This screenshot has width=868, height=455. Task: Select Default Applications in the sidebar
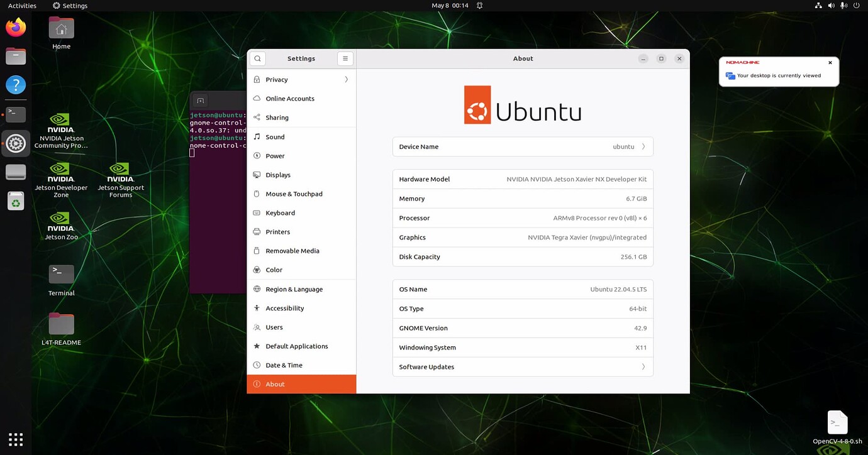[x=301, y=346]
